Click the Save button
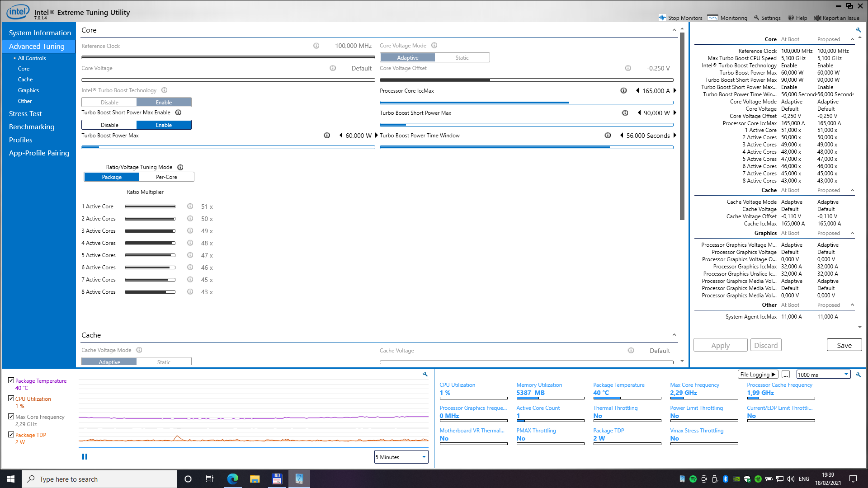868x488 pixels. pyautogui.click(x=844, y=345)
